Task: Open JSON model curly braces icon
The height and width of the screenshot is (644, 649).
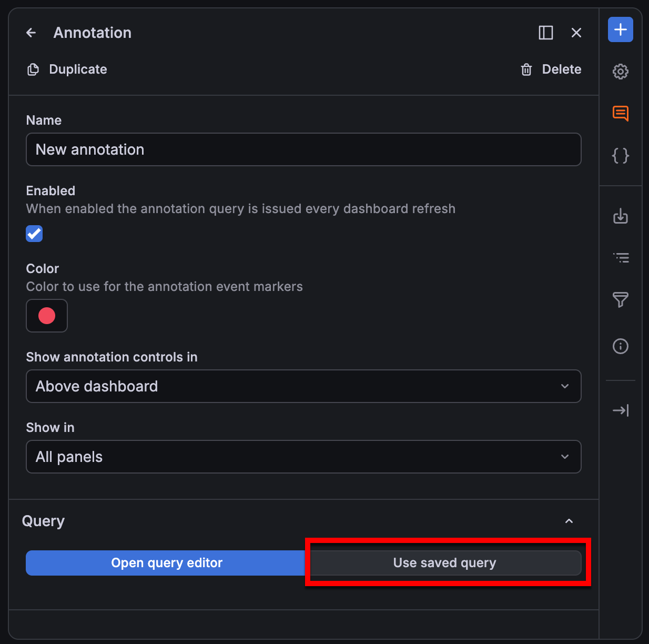Action: coord(621,156)
